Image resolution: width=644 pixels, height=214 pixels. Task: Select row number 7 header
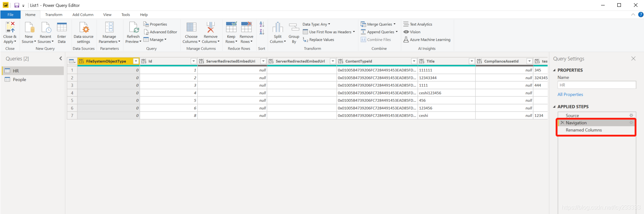72,116
